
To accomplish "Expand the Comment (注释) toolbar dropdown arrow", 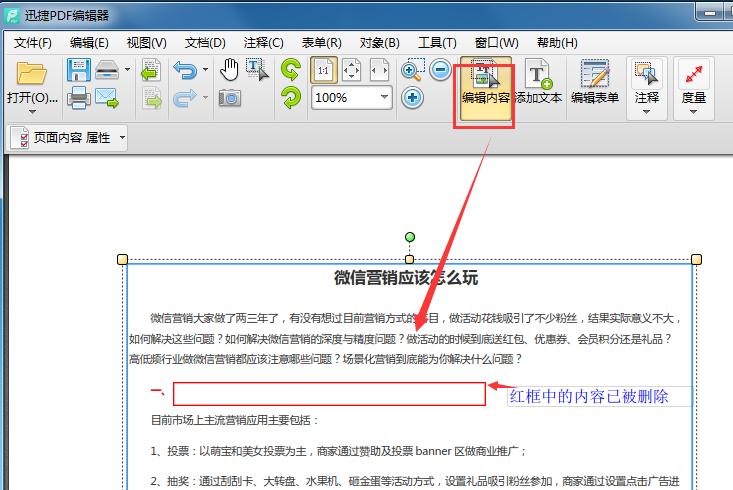I will coord(647,112).
